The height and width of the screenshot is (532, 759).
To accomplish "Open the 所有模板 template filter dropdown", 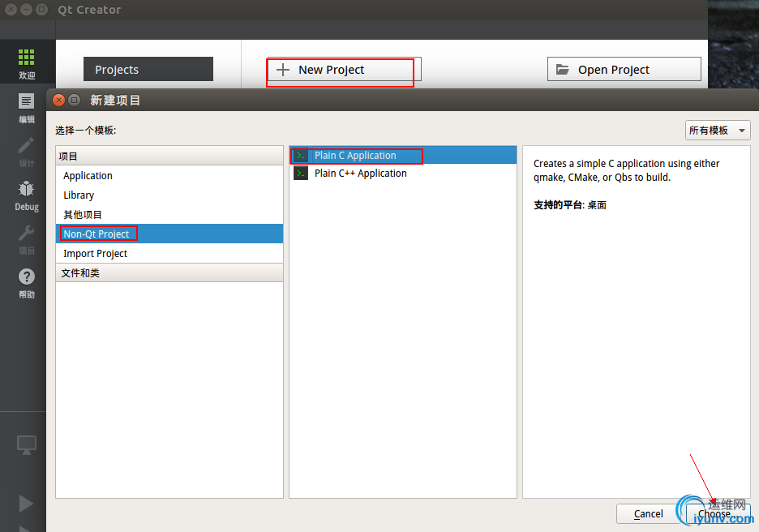I will (x=718, y=131).
